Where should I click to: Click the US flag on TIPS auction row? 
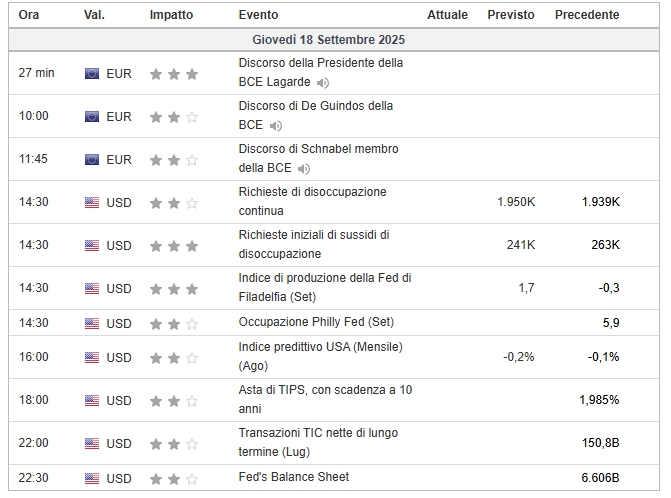[92, 400]
